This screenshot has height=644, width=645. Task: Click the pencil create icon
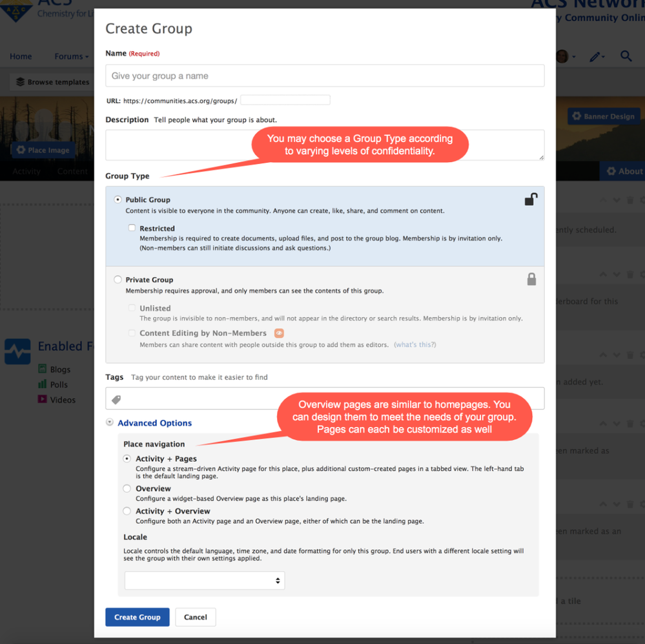[x=595, y=57]
